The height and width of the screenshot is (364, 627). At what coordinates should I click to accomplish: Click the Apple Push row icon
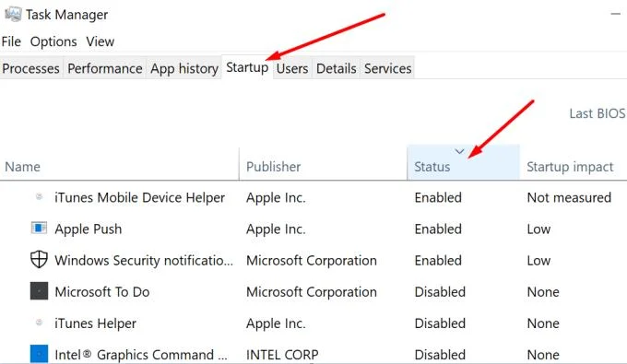[39, 229]
